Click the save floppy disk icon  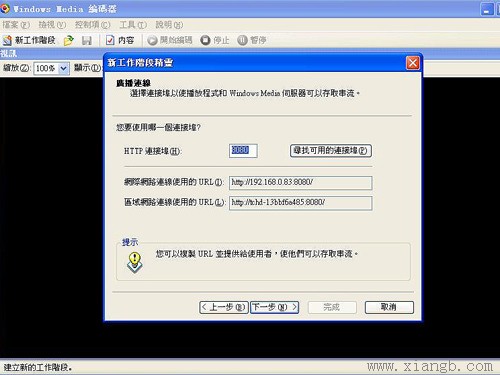[87, 40]
